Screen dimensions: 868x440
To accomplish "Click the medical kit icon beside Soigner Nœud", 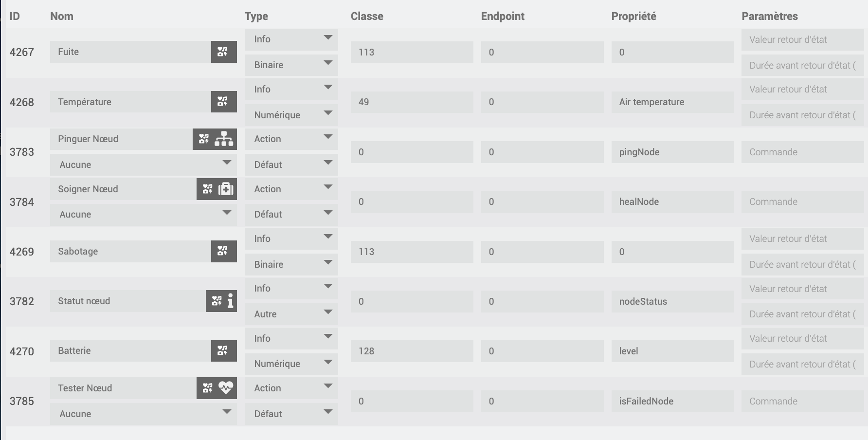I will point(226,189).
